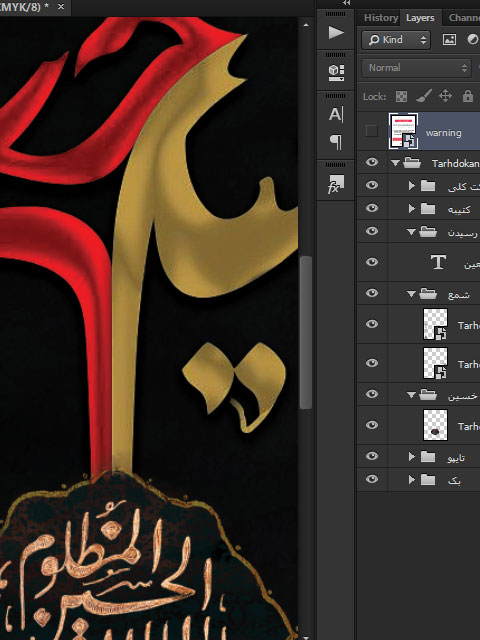Show the hidden warning layer
480x640 pixels.
pyautogui.click(x=371, y=131)
